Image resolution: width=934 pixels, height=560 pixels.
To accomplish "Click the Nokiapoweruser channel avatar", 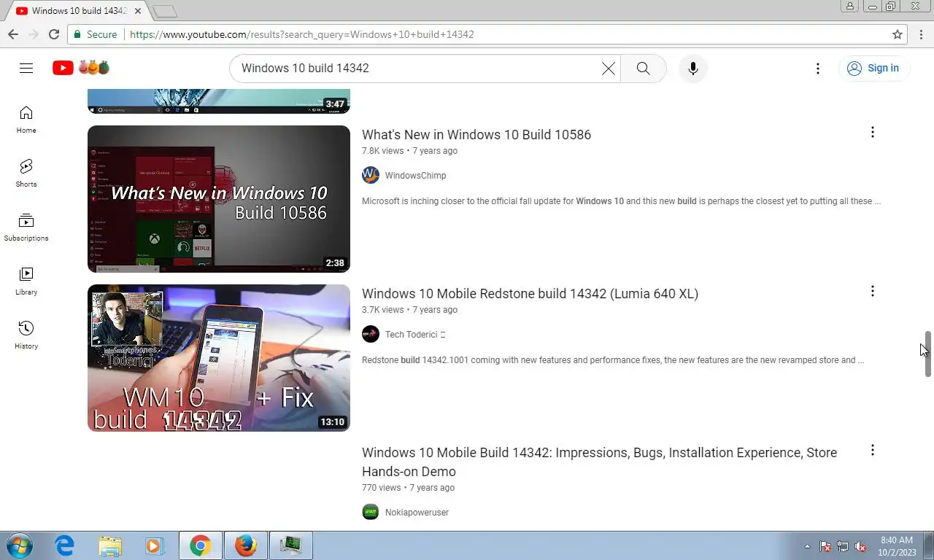I will pyautogui.click(x=371, y=512).
